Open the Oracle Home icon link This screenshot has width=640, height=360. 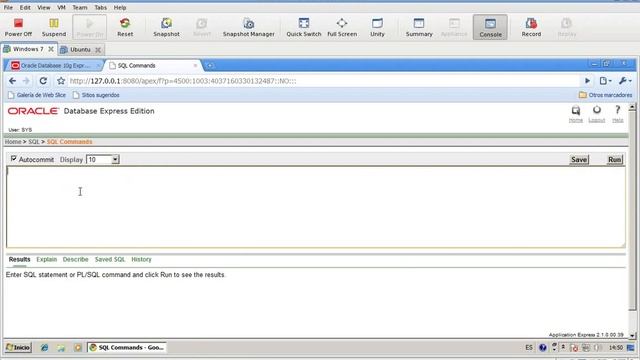click(x=576, y=114)
